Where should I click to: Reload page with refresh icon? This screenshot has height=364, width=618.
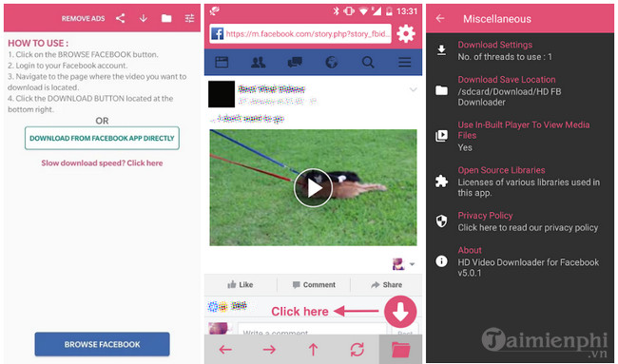(357, 350)
